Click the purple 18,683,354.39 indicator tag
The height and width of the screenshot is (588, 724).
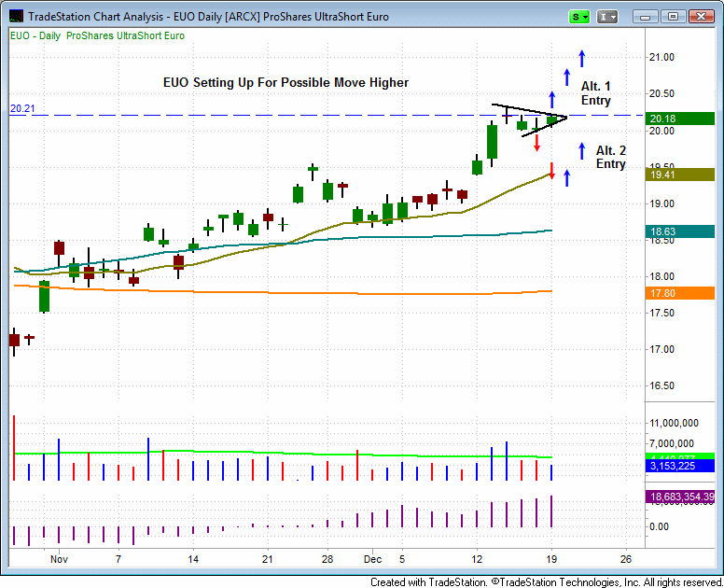pyautogui.click(x=680, y=497)
